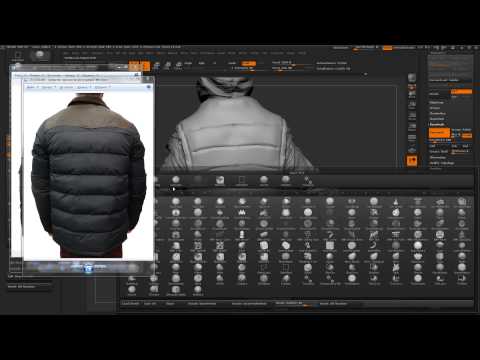Expand the Crease section in Geometry palette
480x360 pixels.
coord(435,108)
